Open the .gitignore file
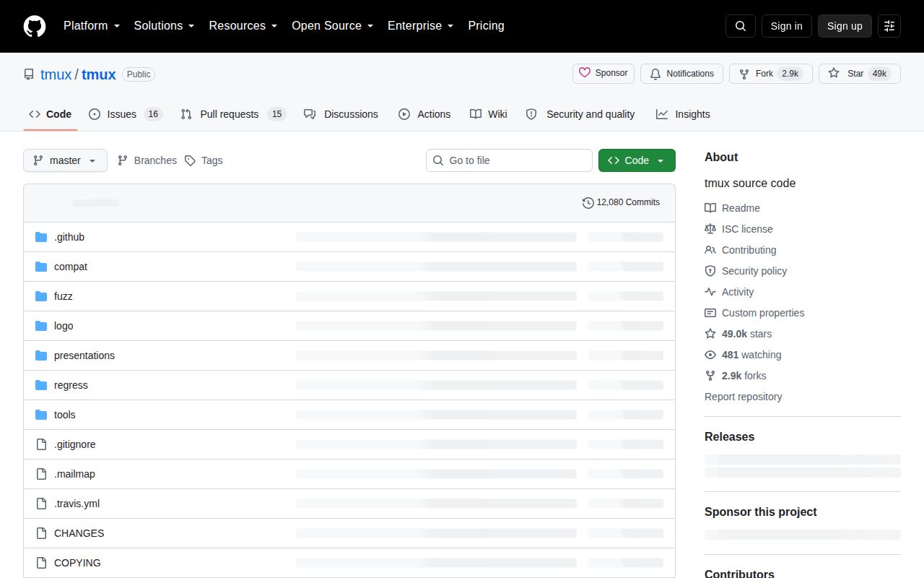 click(x=75, y=444)
